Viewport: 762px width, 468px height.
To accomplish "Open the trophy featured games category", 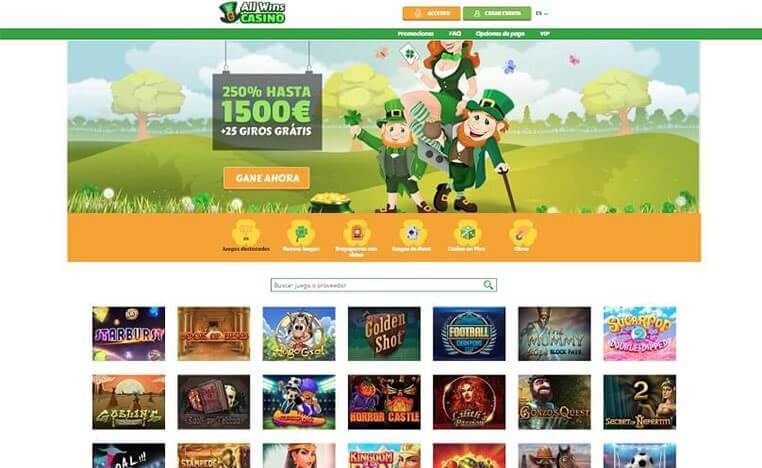I will 246,234.
